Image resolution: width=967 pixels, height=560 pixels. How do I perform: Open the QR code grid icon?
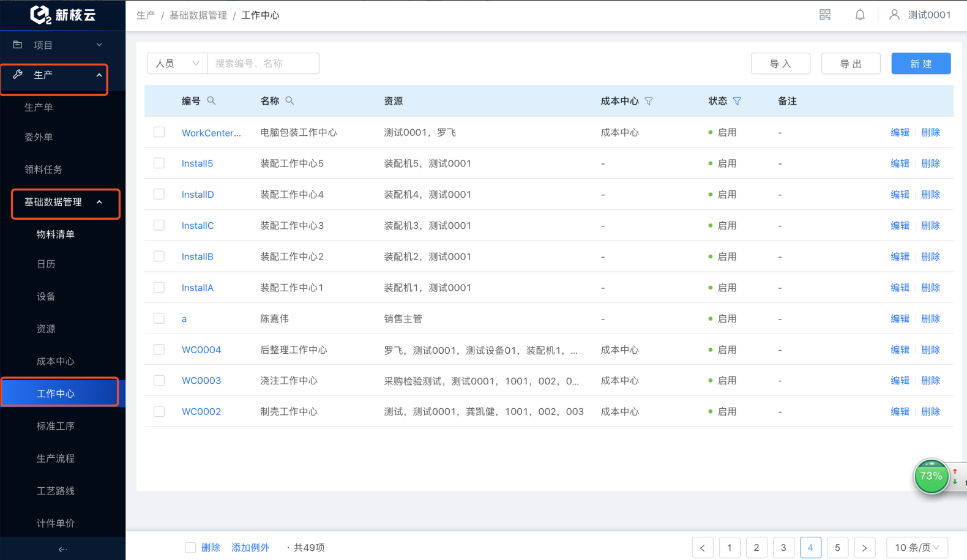click(825, 15)
